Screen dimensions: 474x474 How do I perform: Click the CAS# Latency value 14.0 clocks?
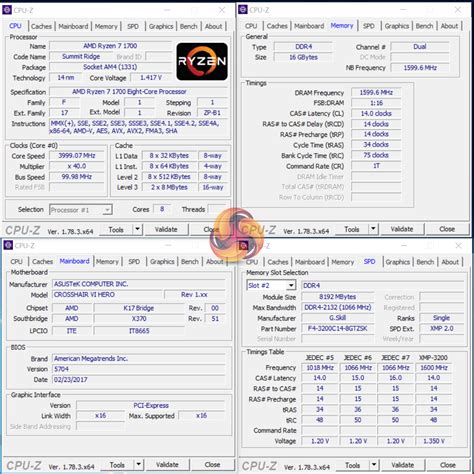376,114
